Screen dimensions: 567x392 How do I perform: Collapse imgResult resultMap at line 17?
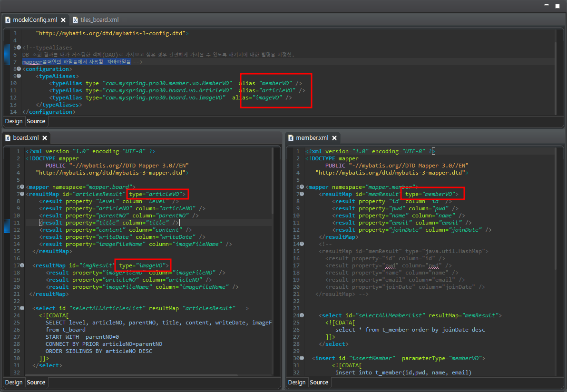pyautogui.click(x=22, y=265)
